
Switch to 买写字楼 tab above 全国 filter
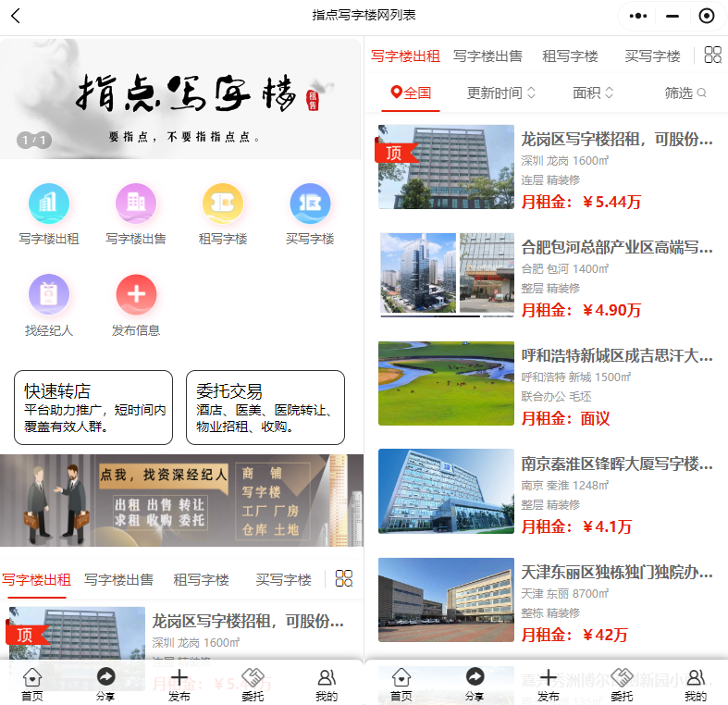[x=652, y=56]
